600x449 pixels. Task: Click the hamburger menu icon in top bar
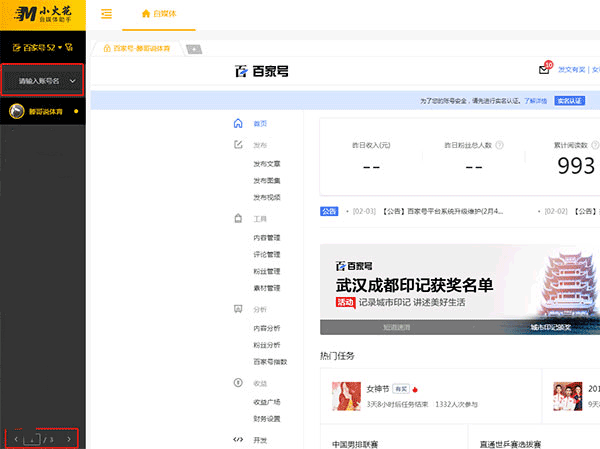click(x=106, y=13)
